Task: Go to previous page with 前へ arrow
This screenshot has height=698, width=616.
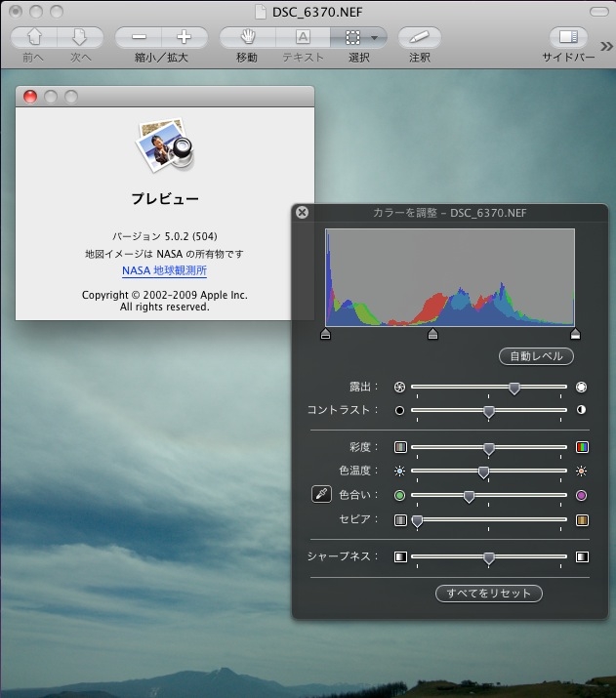Action: 34,37
